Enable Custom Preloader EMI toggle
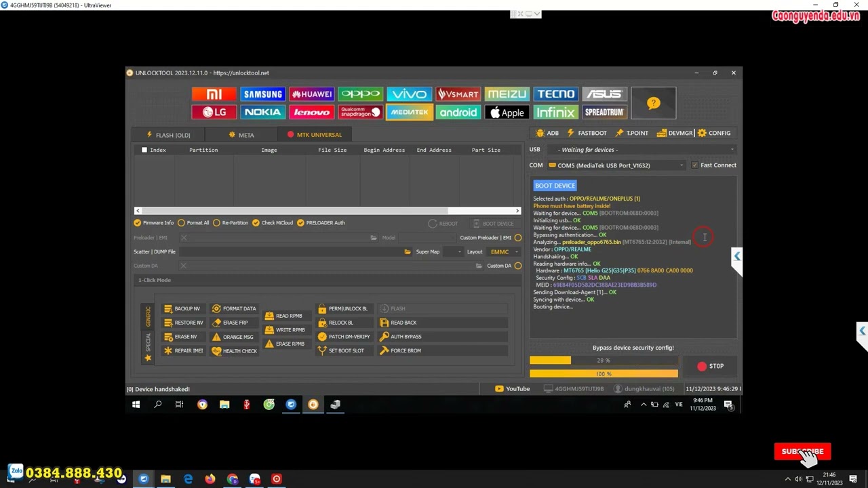 (517, 238)
